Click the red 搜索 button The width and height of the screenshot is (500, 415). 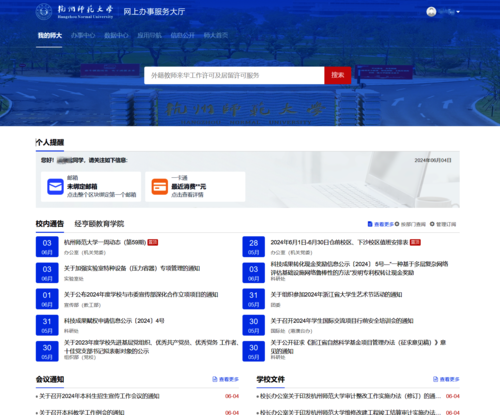point(337,75)
